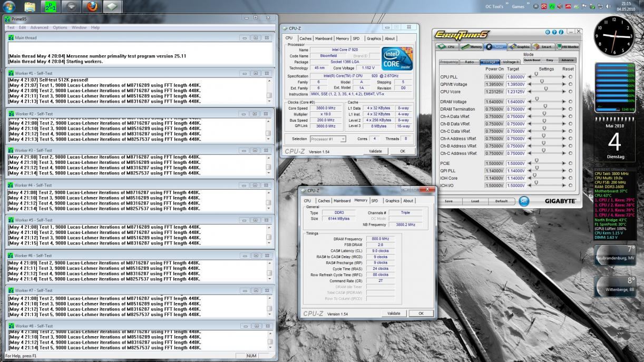This screenshot has width=644, height=362.
Task: Open the Processor #1 selection dropdown
Action: [x=328, y=139]
